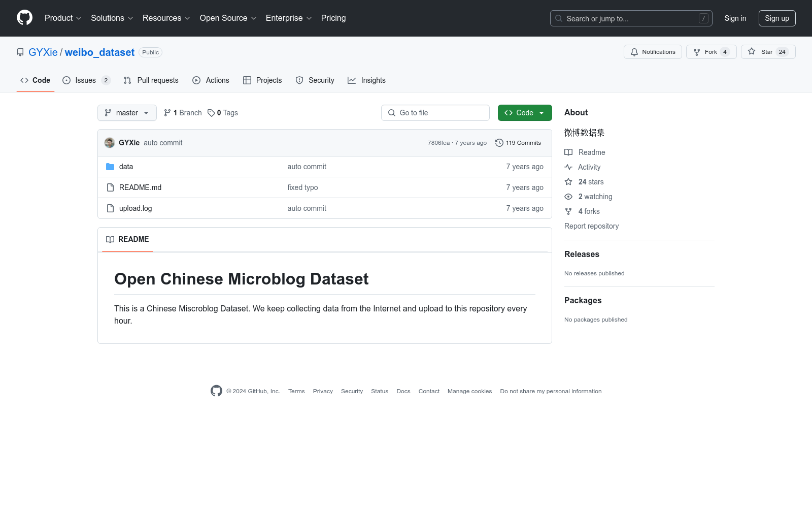812x508 pixels.
Task: Click the weibo_dataset repository name link
Action: point(99,52)
